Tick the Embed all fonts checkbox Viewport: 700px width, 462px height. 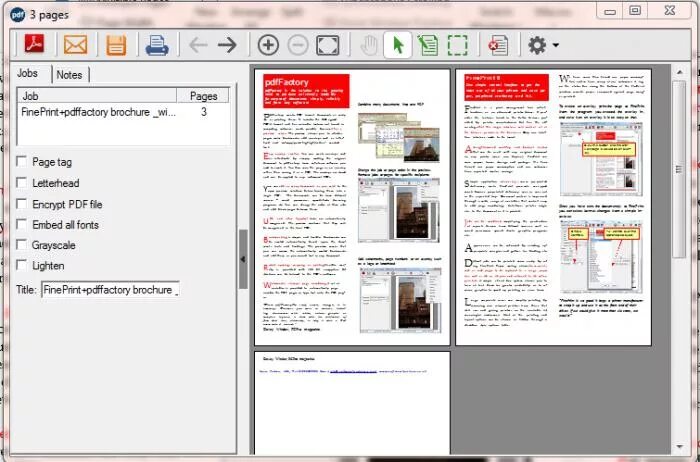tap(21, 224)
